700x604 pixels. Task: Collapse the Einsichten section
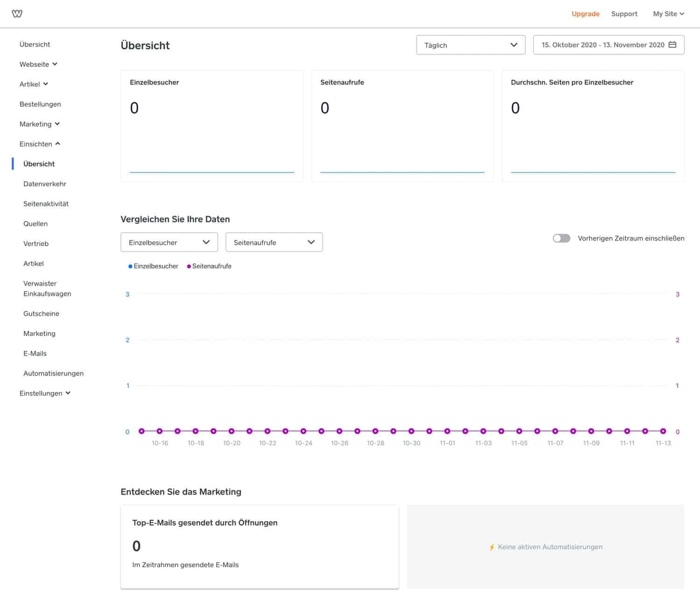[40, 144]
